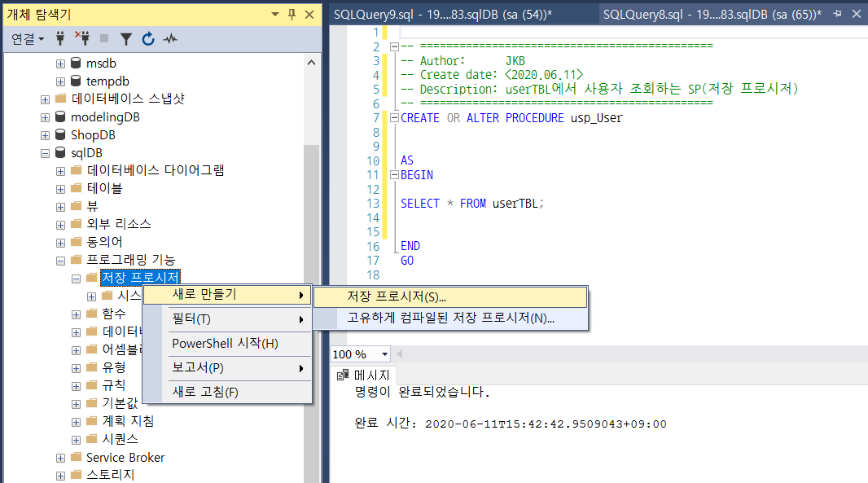Click the sqlDB database cylinder icon
The height and width of the screenshot is (483, 868).
pos(60,152)
